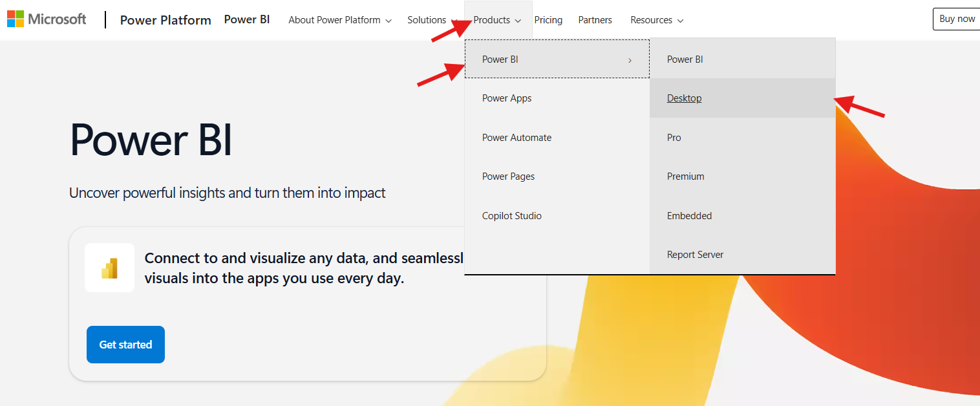Open Report Server from the submenu
Image resolution: width=980 pixels, height=406 pixels.
pos(742,255)
